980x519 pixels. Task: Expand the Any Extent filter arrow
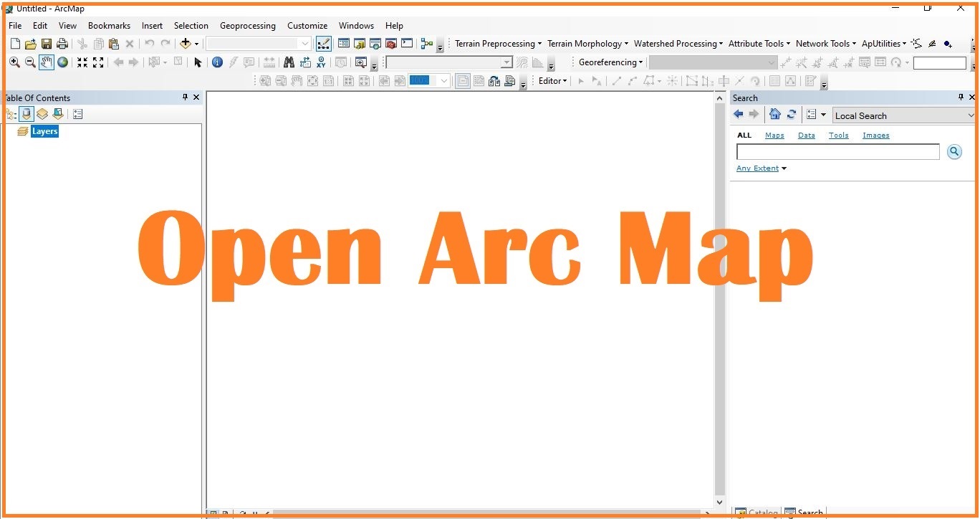[x=784, y=168]
